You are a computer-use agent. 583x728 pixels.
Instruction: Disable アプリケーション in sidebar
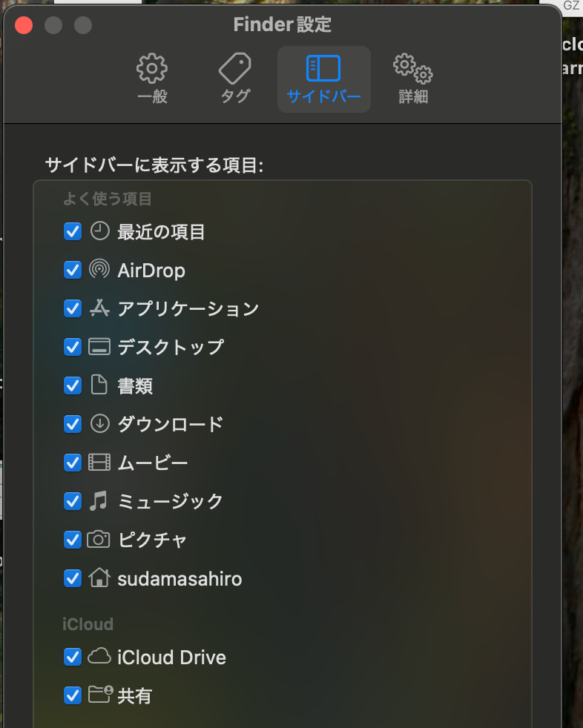[x=73, y=308]
